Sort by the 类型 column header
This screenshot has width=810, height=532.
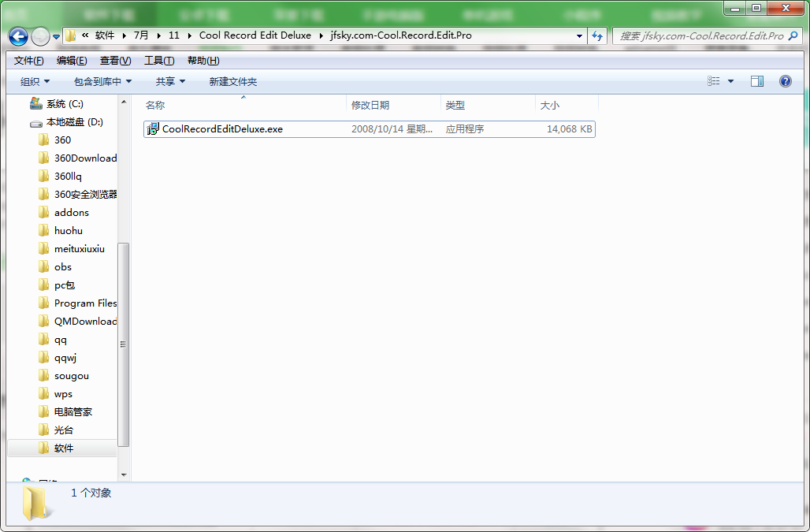tap(488, 105)
